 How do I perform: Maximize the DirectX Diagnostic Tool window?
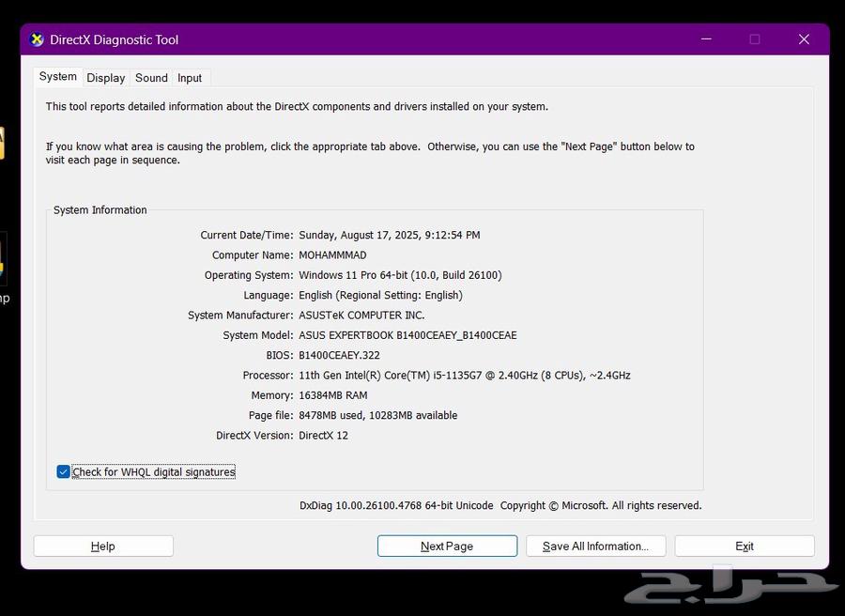click(x=754, y=39)
